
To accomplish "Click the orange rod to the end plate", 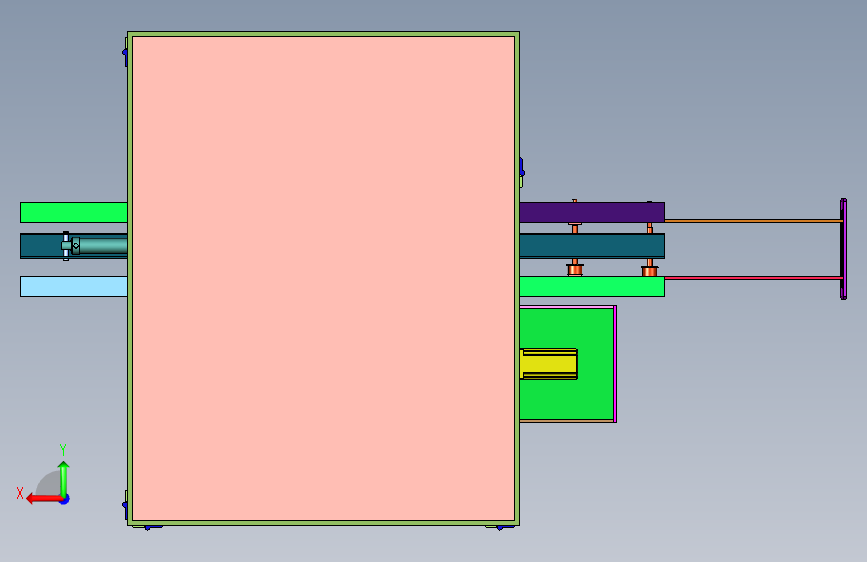I will pos(753,221).
